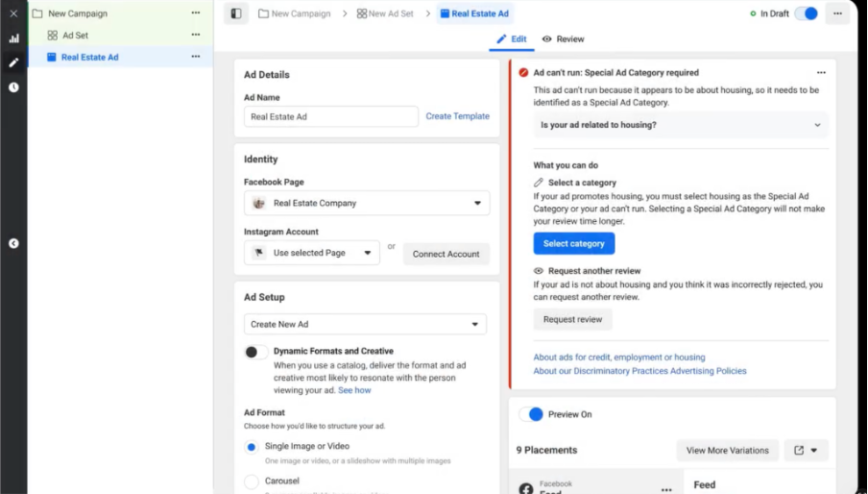Open the Create New Ad setup dropdown
Viewport: 868px width, 494px height.
366,324
